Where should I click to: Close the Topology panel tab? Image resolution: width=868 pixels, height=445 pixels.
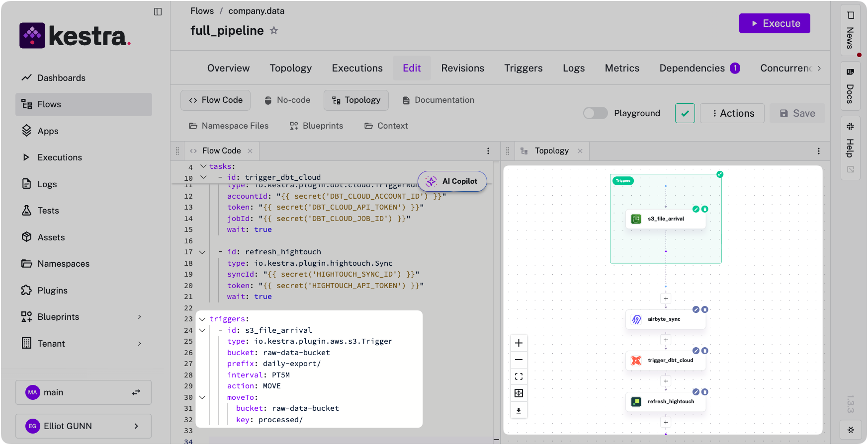click(580, 151)
